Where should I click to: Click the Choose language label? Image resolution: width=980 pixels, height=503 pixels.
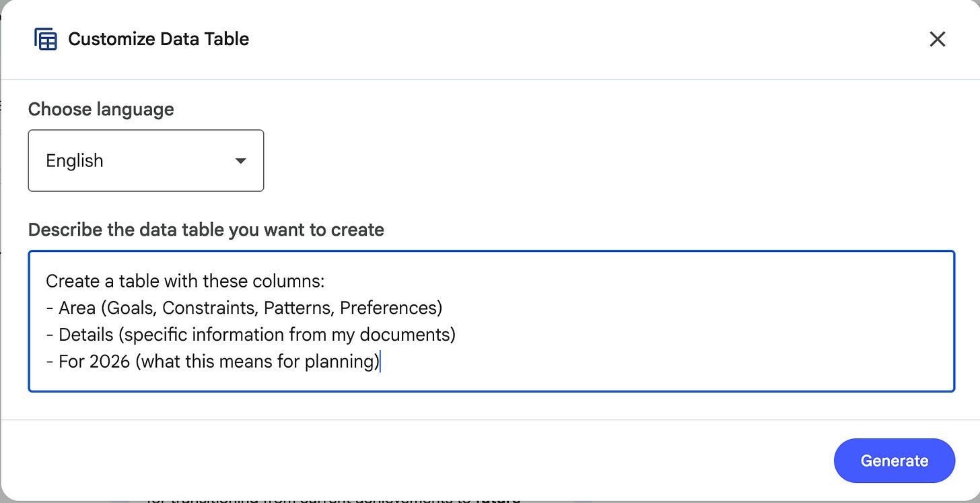pyautogui.click(x=101, y=109)
